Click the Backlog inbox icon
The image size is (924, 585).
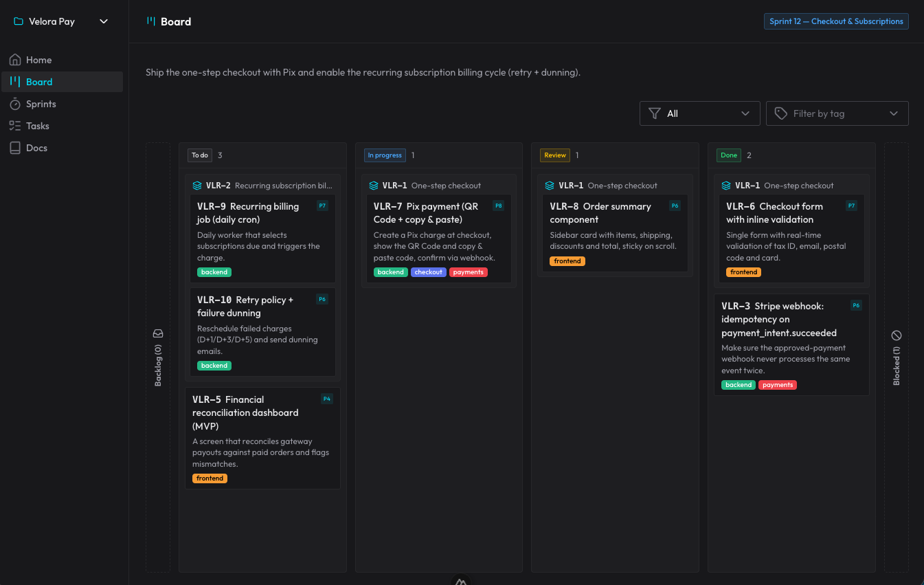[x=158, y=333]
